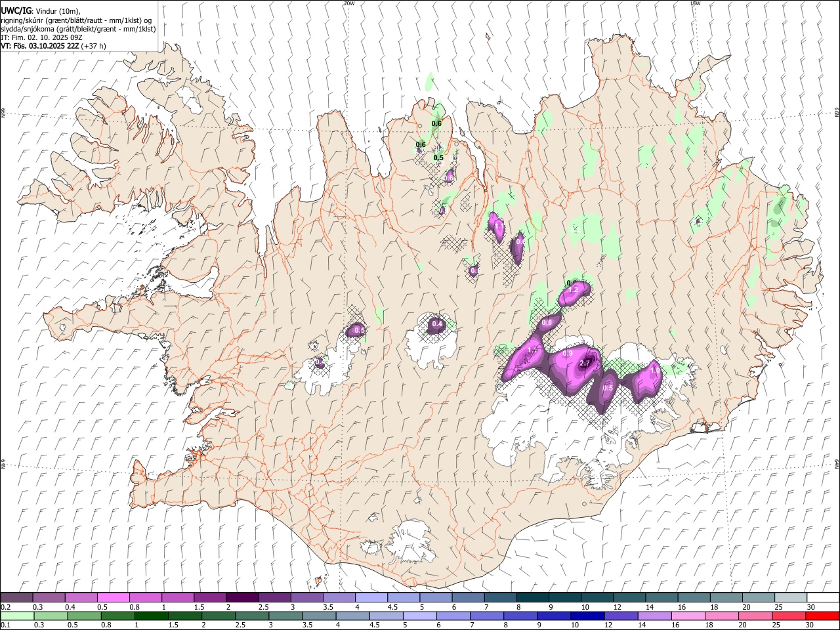Click the '1.5' tick on the rain scale
This screenshot has height=630, width=840.
(173, 625)
